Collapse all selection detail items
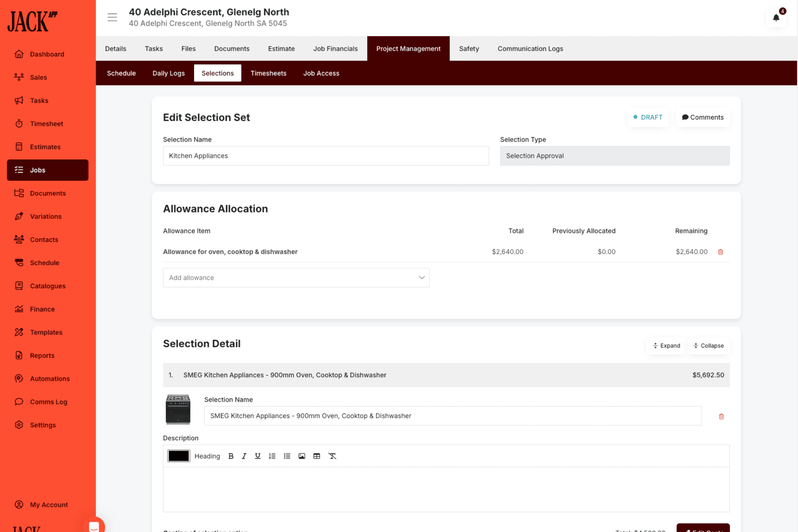This screenshot has height=532, width=798. point(708,345)
